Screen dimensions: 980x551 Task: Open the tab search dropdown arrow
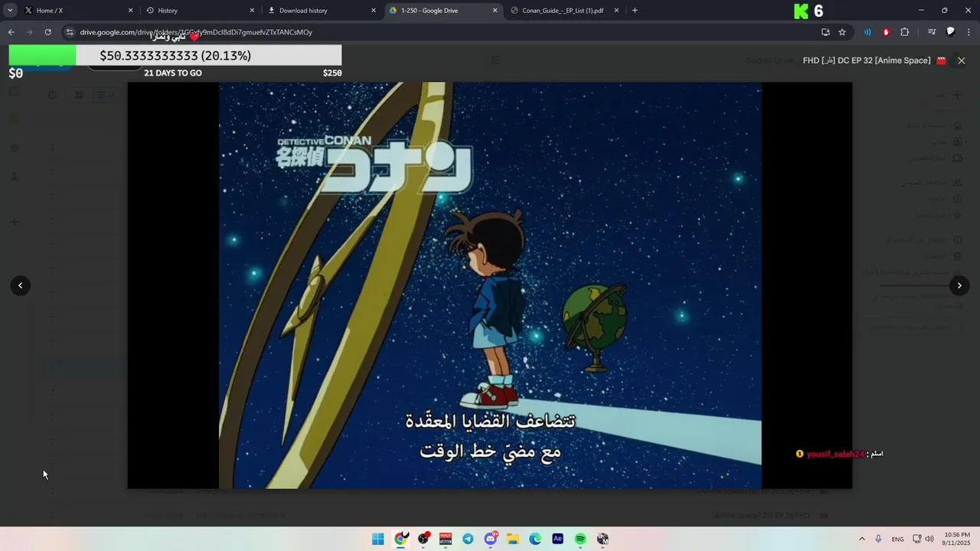pyautogui.click(x=10, y=11)
